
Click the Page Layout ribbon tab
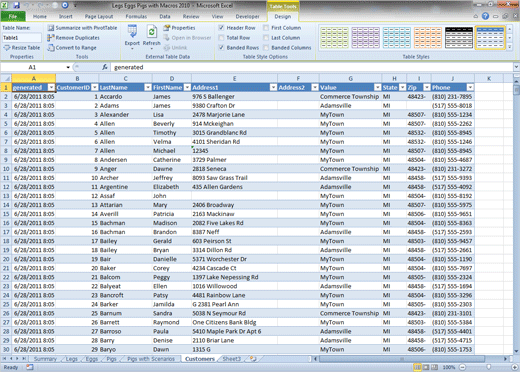point(99,16)
